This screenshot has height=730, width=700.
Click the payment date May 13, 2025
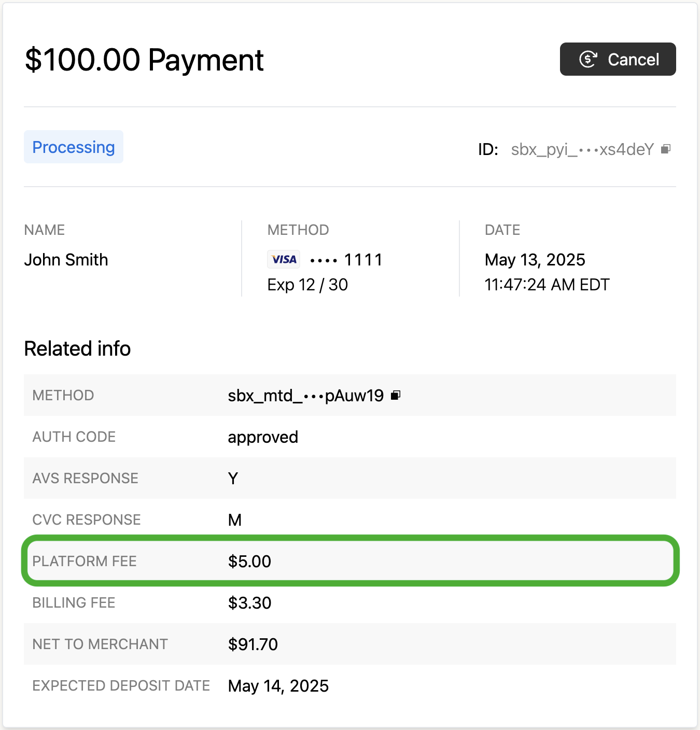coord(535,260)
